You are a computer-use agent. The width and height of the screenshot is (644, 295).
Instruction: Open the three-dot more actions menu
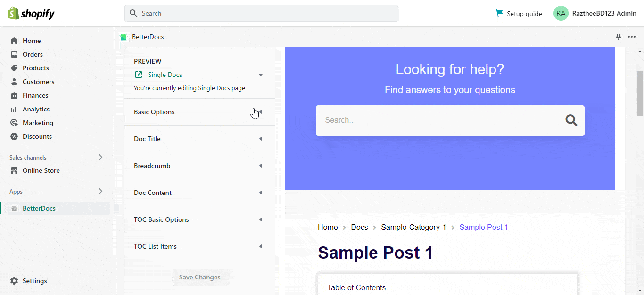[x=632, y=37]
